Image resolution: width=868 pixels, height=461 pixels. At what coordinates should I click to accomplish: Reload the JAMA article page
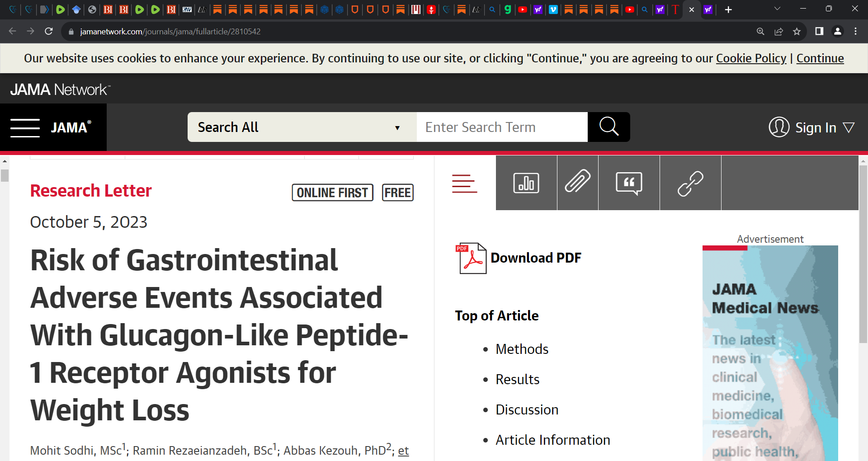point(49,31)
